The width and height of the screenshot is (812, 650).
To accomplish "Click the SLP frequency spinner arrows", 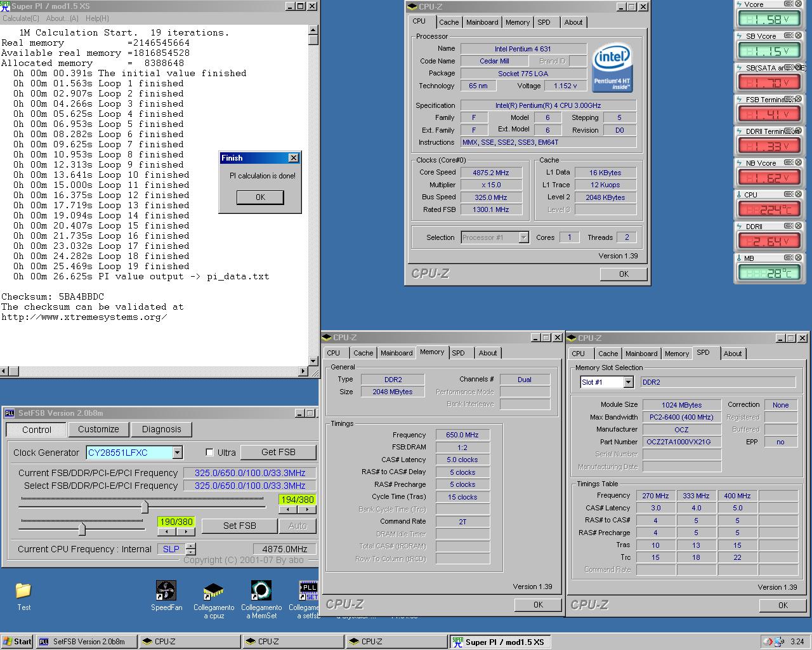I will coord(191,548).
